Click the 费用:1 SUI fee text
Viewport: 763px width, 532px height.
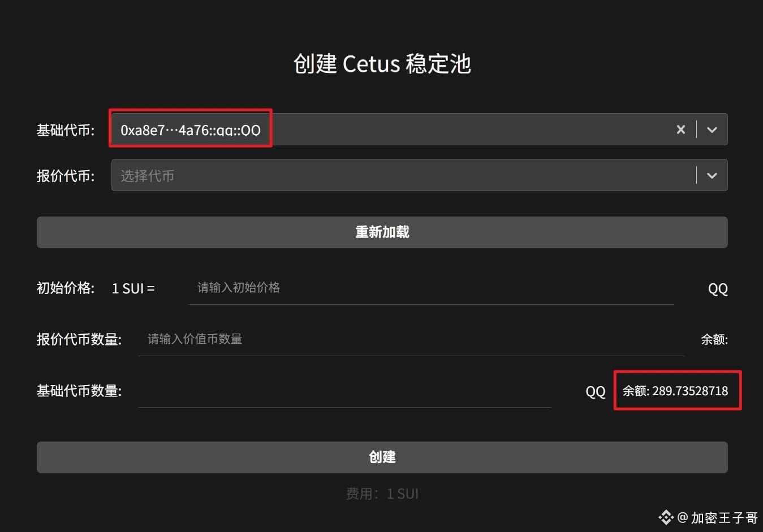tap(382, 494)
